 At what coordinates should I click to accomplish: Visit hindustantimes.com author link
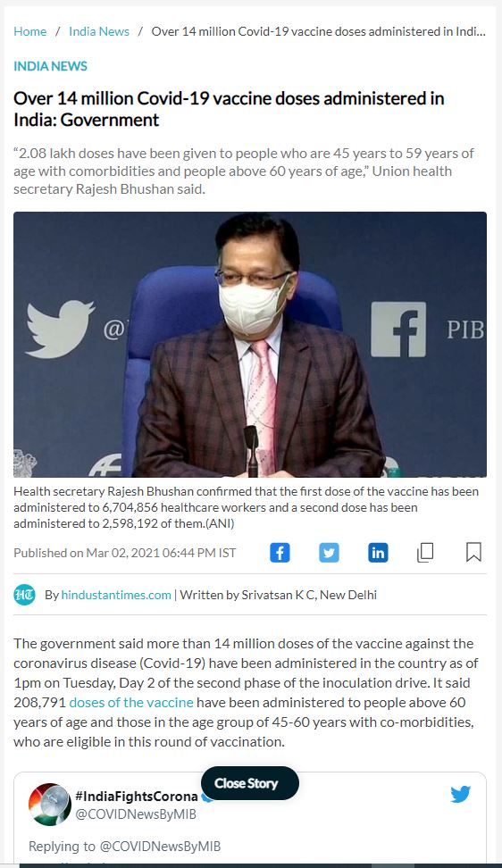pos(116,595)
